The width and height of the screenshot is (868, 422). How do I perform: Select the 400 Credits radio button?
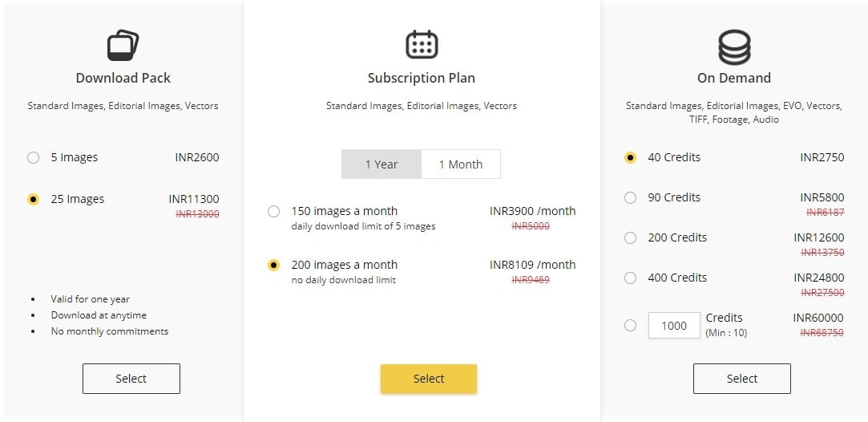point(630,278)
